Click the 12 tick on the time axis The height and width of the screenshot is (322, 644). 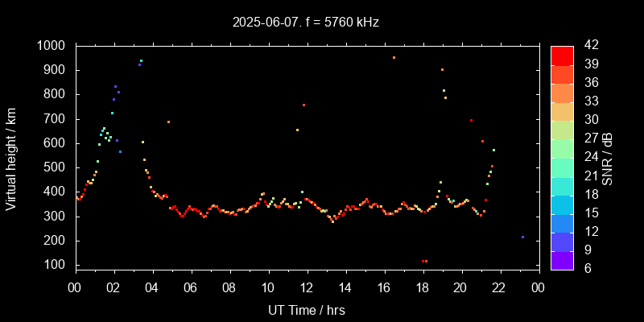(306, 287)
